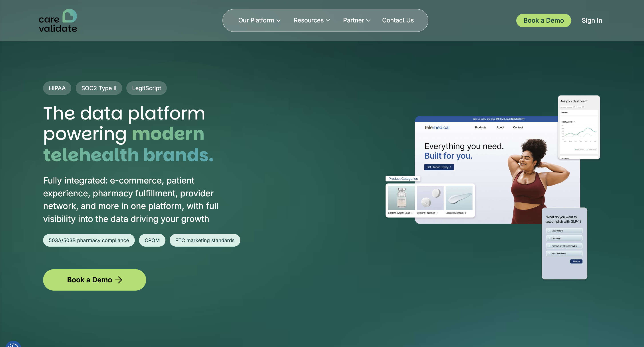Click the 'What do you want to accomplish' question
Image resolution: width=644 pixels, height=347 pixels.
(564, 219)
